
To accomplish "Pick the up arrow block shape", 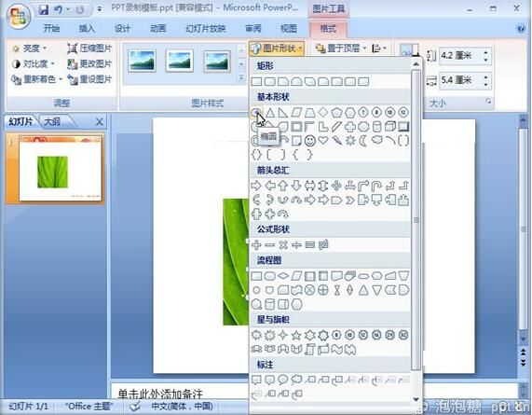I will pyautogui.click(x=283, y=186).
